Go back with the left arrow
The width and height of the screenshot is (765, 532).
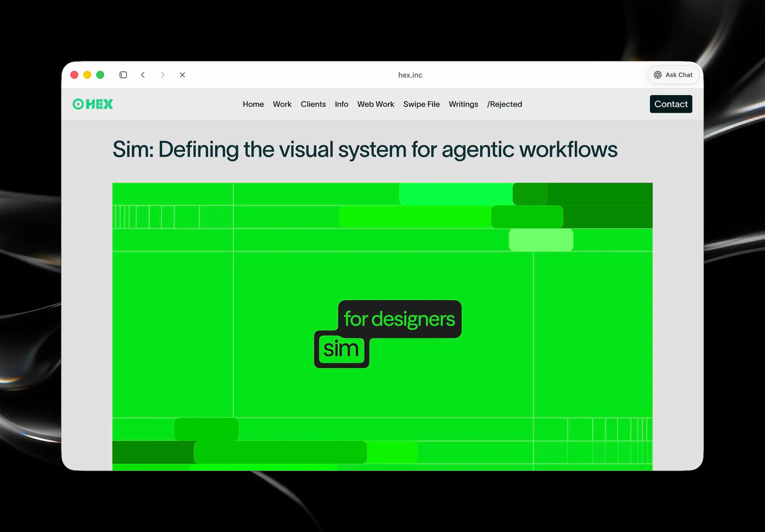pos(143,75)
